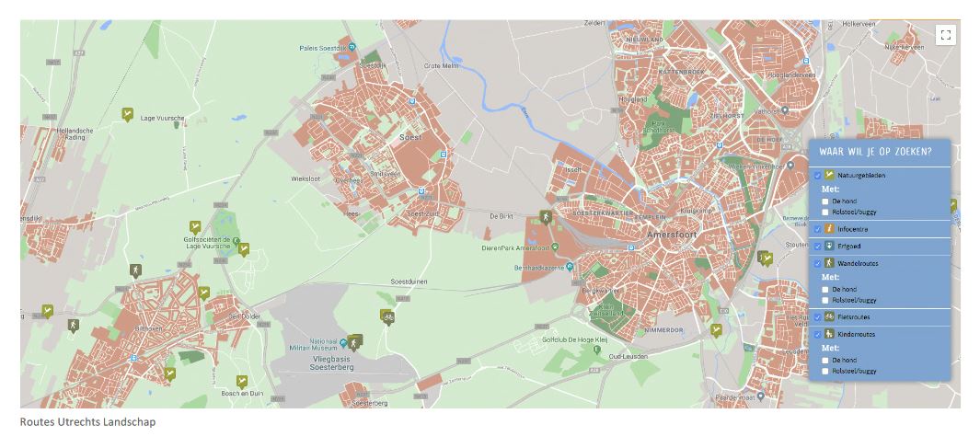This screenshot has width=980, height=448.
Task: Select the walking route marker at De Birkt
Action: tap(545, 217)
